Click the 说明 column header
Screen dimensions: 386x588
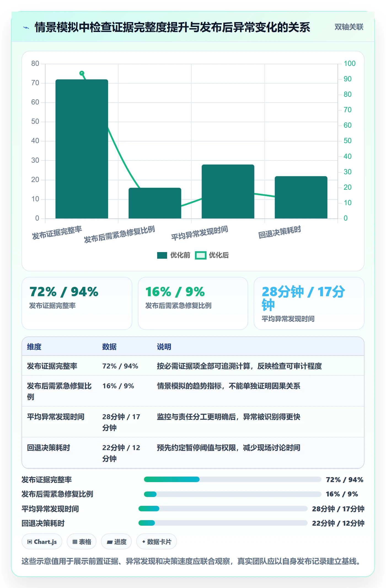(164, 347)
